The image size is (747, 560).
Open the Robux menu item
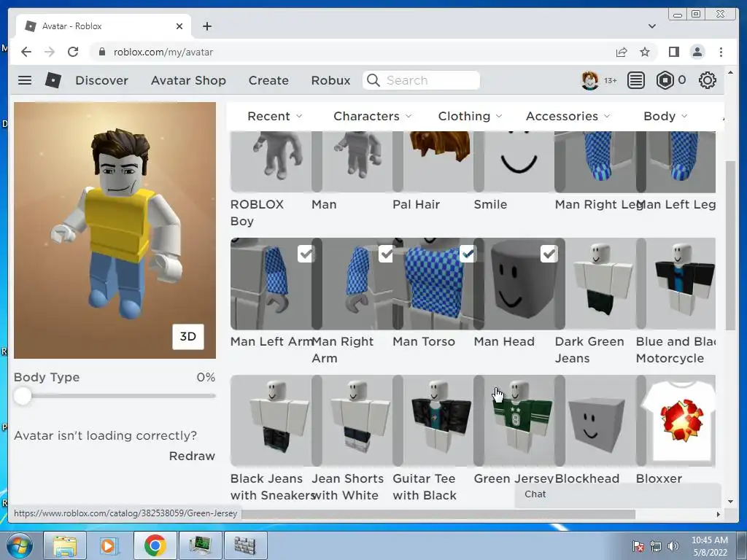[x=330, y=80]
